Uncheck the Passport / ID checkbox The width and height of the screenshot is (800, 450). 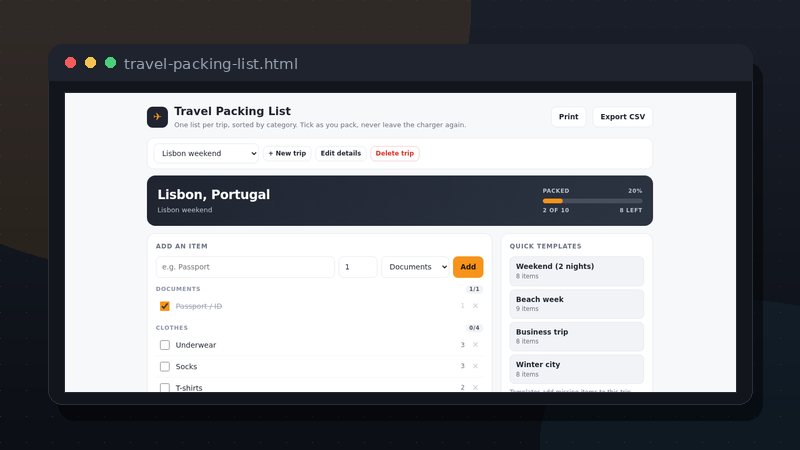click(164, 306)
